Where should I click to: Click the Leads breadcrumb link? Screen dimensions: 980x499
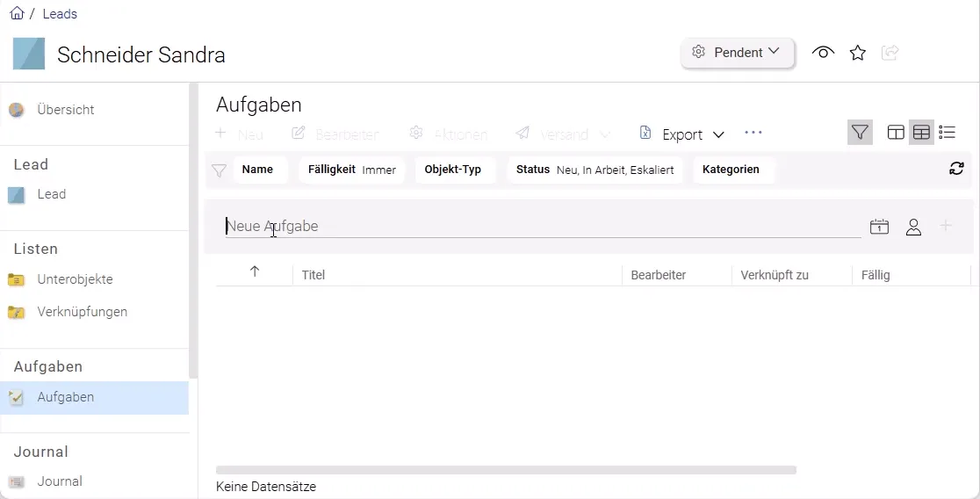point(60,14)
